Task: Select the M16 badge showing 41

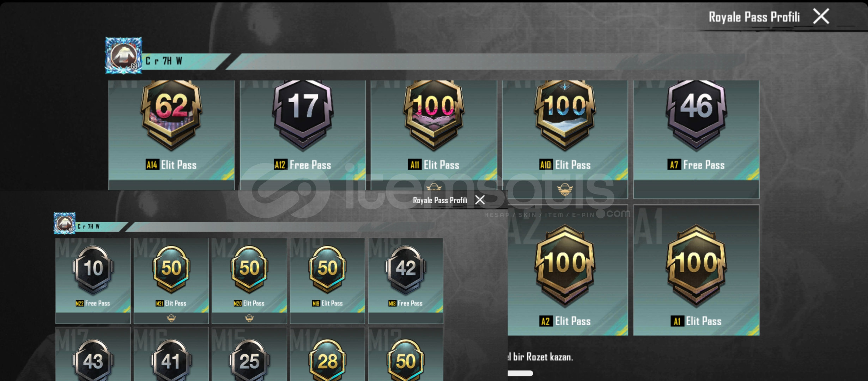Action: 171,354
